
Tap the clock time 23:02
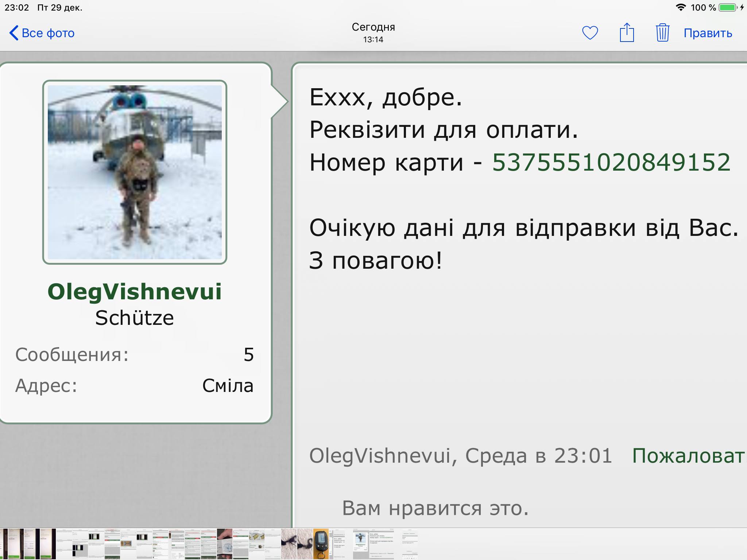click(x=17, y=7)
